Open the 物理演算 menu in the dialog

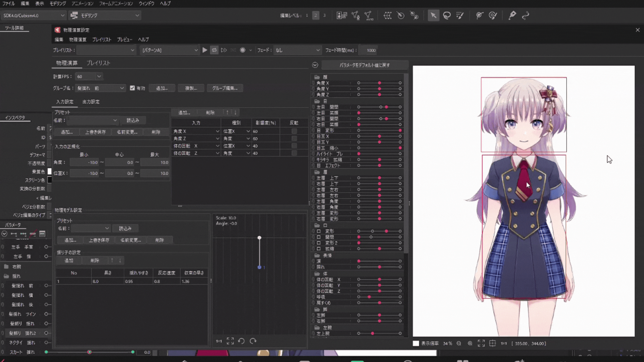tap(78, 40)
